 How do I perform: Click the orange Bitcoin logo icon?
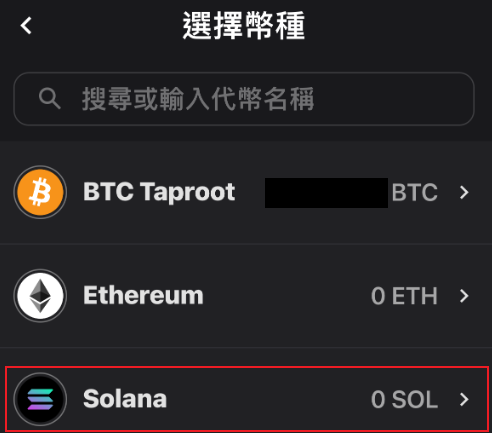[x=40, y=192]
